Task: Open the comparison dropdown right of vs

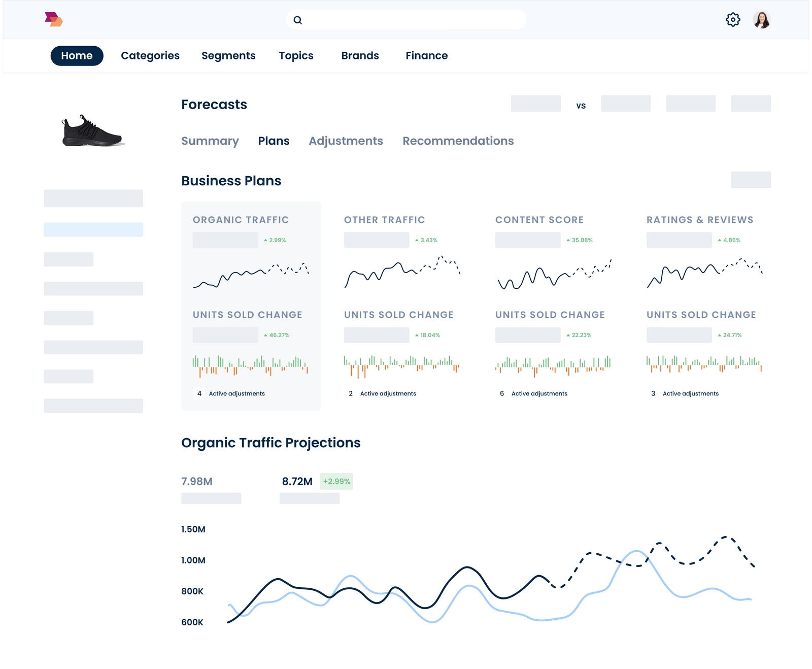Action: (625, 104)
